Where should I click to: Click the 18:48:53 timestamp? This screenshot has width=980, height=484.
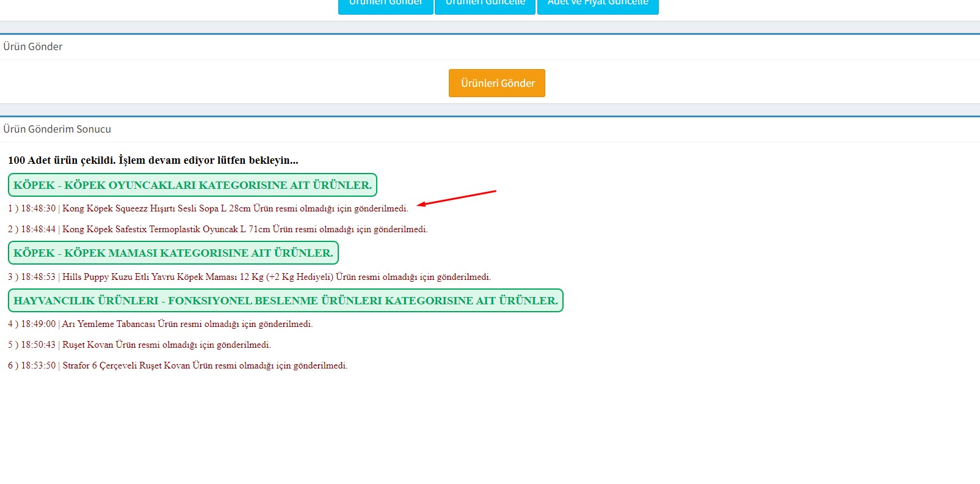coord(38,277)
